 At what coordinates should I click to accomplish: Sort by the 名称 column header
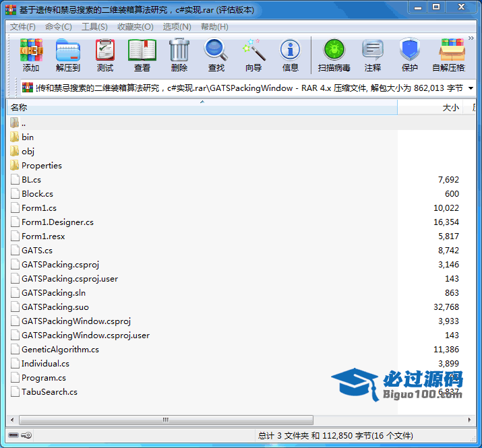click(x=202, y=108)
